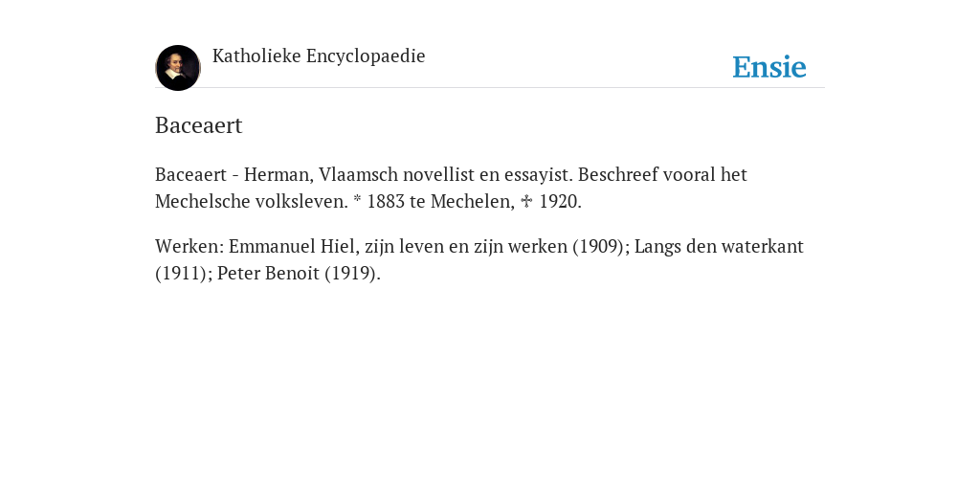Click the year 1920 in the biography
Screen dimensions: 980x490
click(x=559, y=201)
